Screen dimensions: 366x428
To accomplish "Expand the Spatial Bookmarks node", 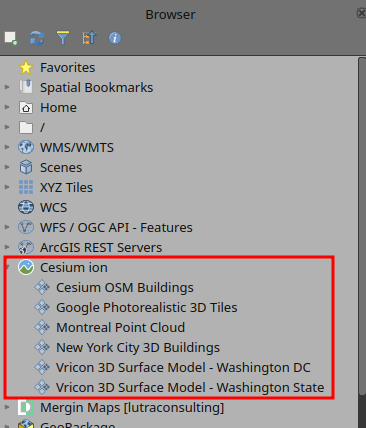I will pos(7,87).
